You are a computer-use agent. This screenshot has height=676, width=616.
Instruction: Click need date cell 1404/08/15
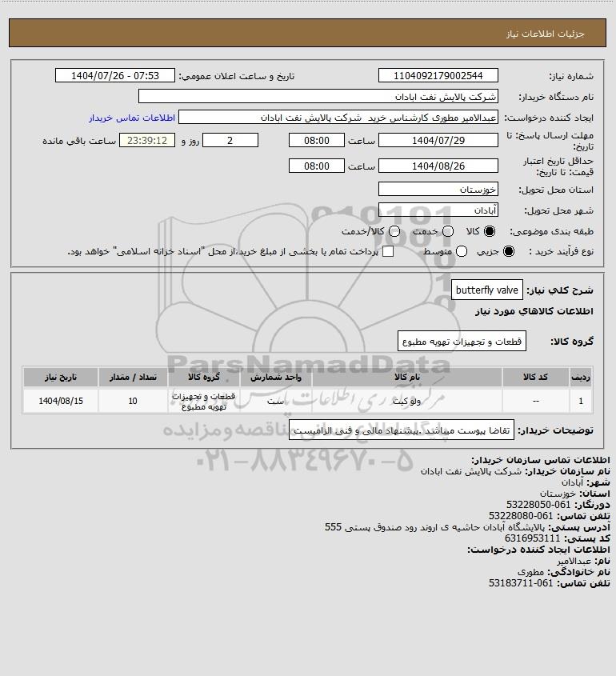coord(61,401)
